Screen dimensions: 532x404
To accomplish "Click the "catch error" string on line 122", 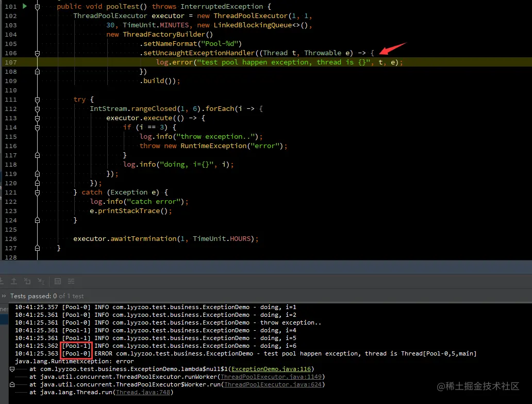I will click(154, 202).
